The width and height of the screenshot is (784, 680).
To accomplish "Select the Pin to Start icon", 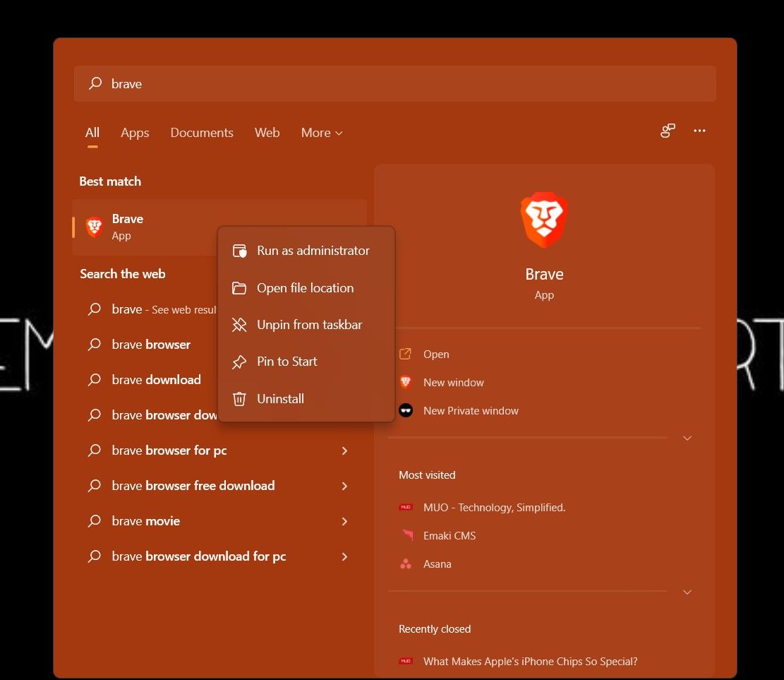I will click(x=239, y=361).
